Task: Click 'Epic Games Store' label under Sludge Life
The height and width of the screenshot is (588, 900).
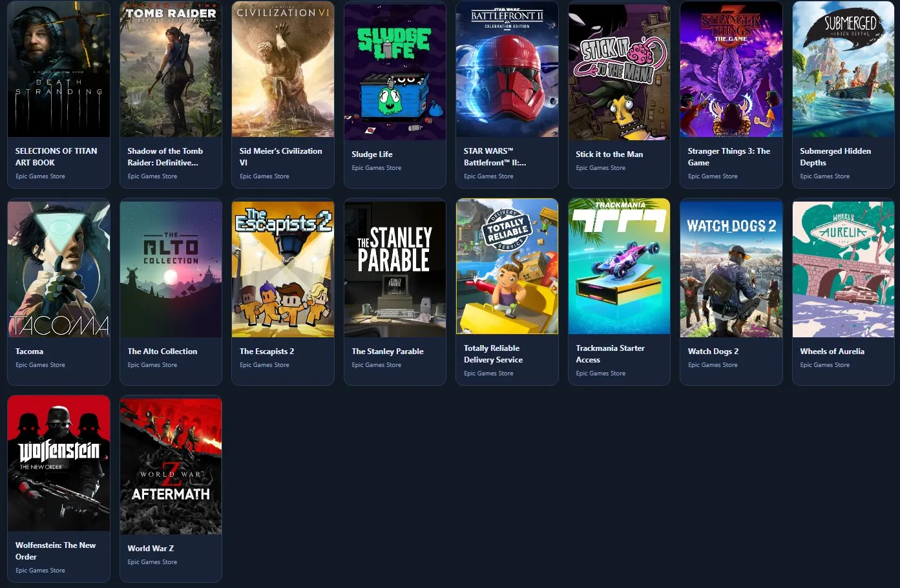Action: (x=377, y=168)
